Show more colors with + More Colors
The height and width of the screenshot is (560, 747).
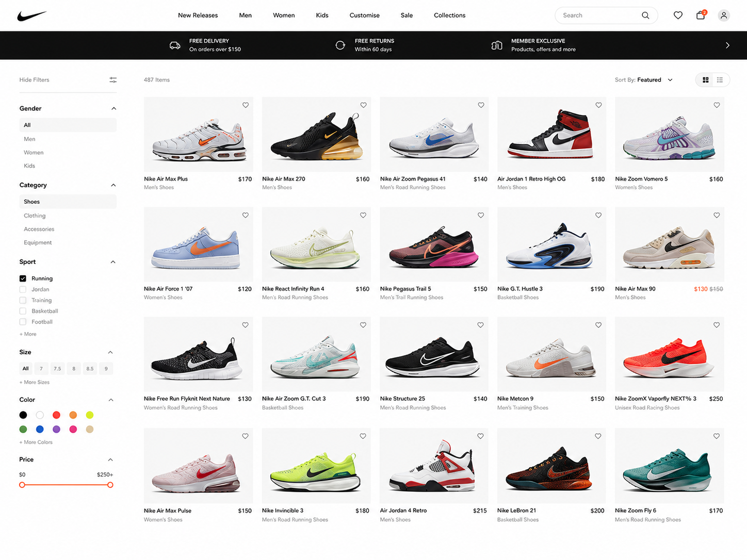tap(36, 442)
